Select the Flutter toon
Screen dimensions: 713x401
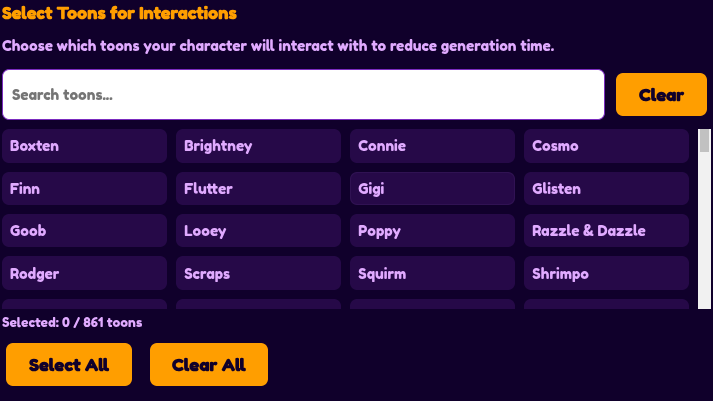point(258,188)
